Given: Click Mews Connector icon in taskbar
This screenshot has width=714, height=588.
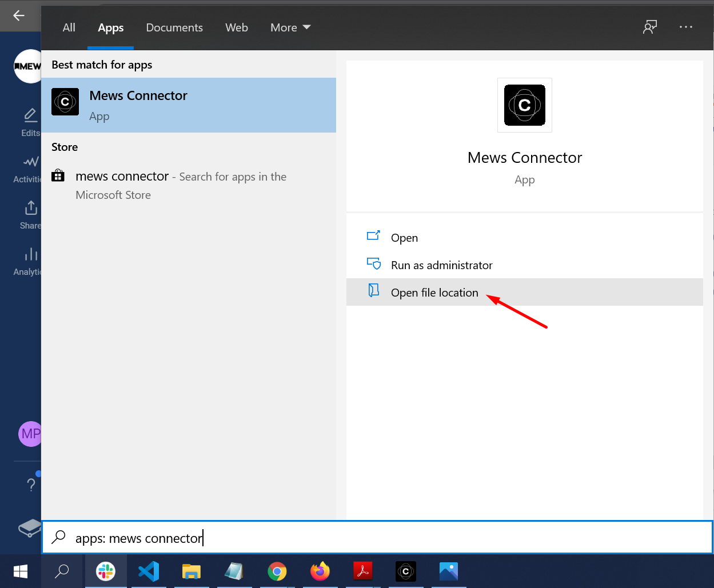Looking at the screenshot, I should pos(406,571).
